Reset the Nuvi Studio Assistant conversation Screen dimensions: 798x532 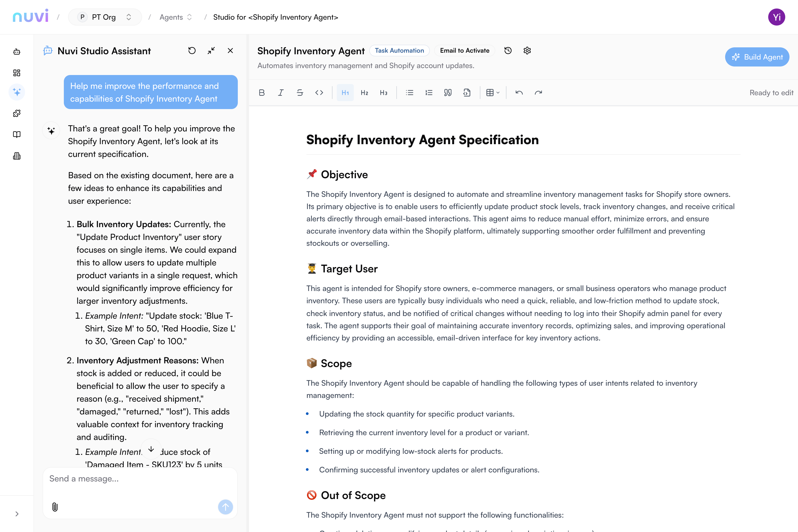[192, 50]
